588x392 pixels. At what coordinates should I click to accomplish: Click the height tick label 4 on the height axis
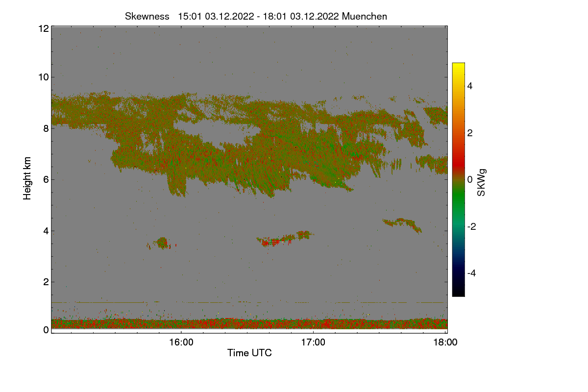click(x=46, y=231)
